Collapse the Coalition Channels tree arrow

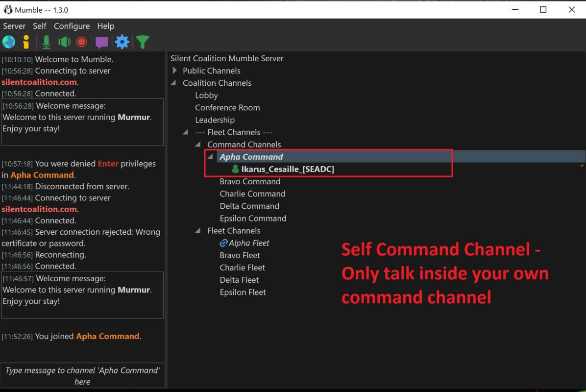pyautogui.click(x=173, y=83)
